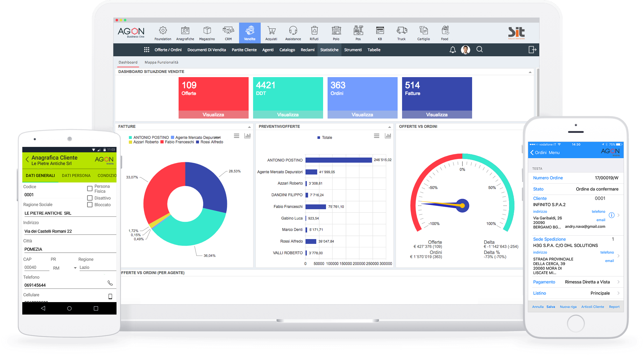Enable the Bloccato checkbox
644x355 pixels.
pyautogui.click(x=90, y=205)
